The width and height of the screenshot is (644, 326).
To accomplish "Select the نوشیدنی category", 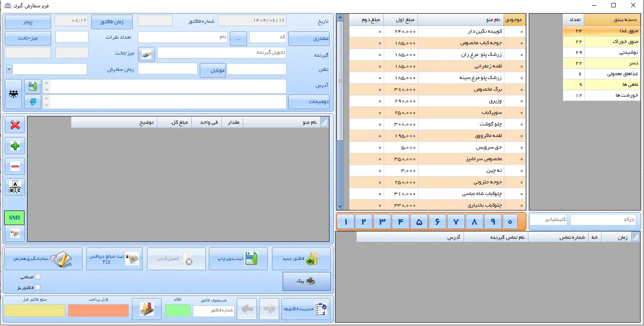I will coord(611,52).
